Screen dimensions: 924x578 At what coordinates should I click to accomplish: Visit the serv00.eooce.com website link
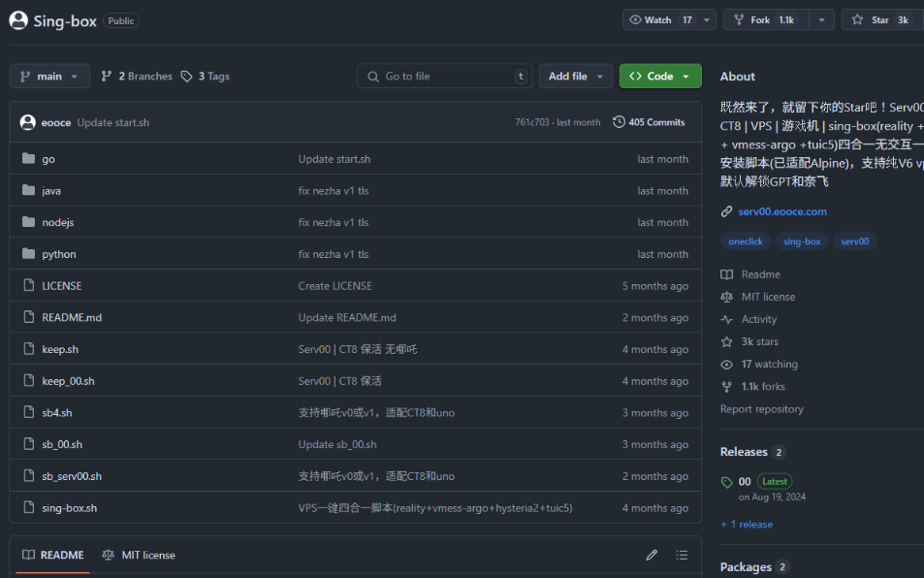[782, 211]
